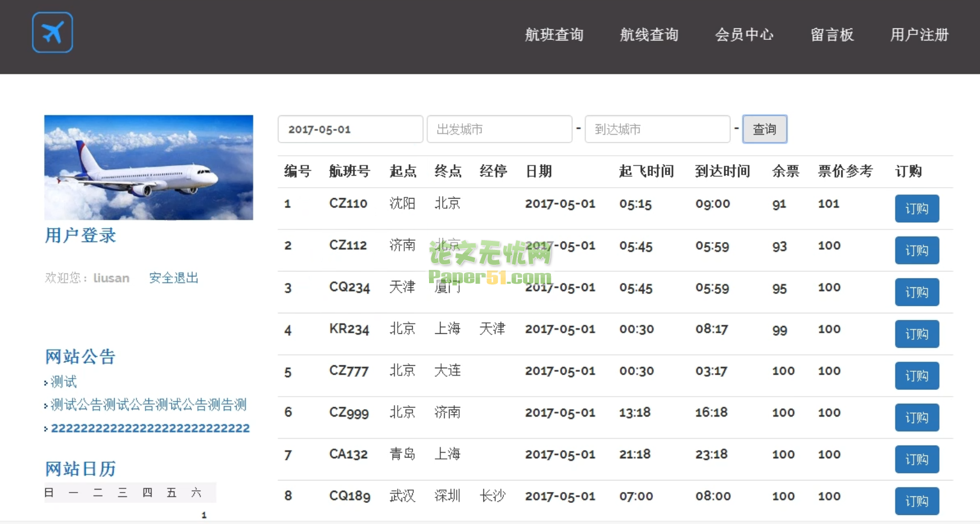The width and height of the screenshot is (980, 524).
Task: Book flight CZ777 with 订购 button
Action: (x=917, y=376)
